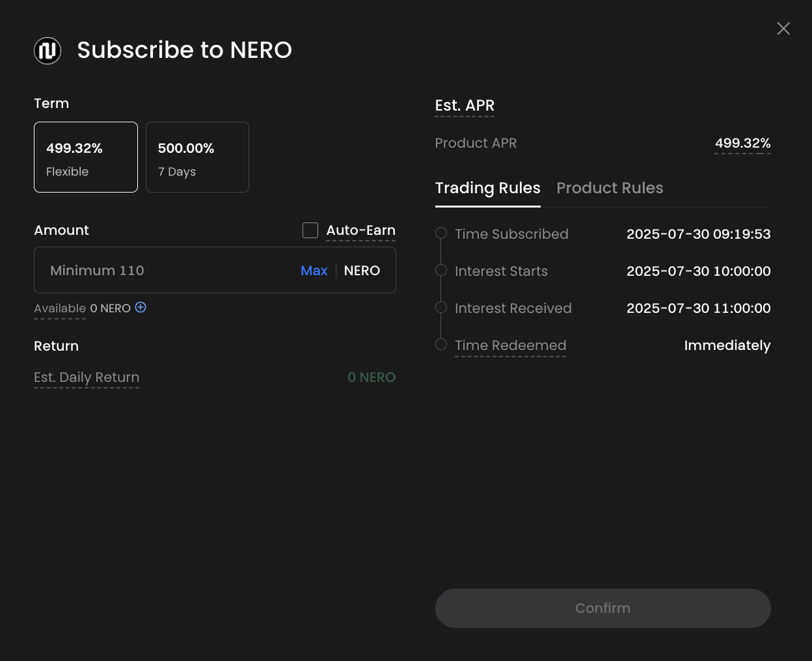812x661 pixels.
Task: Select the 499.32% Flexible term
Action: (x=86, y=157)
